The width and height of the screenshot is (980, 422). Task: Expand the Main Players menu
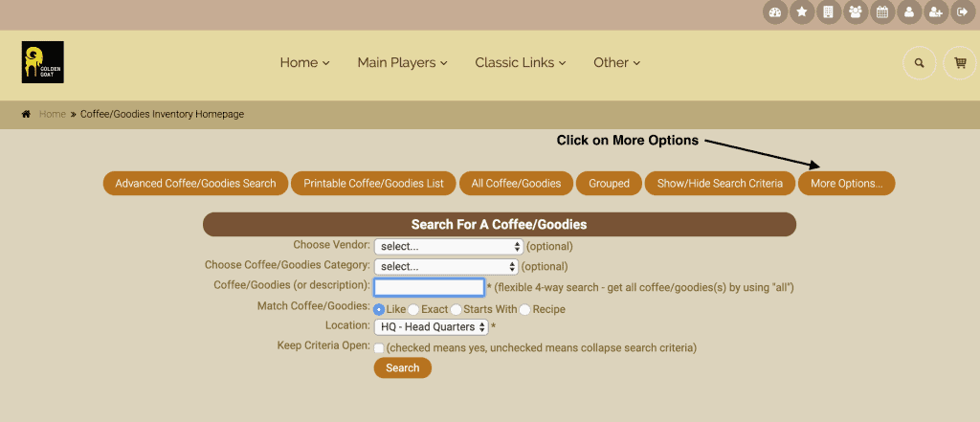pos(403,62)
